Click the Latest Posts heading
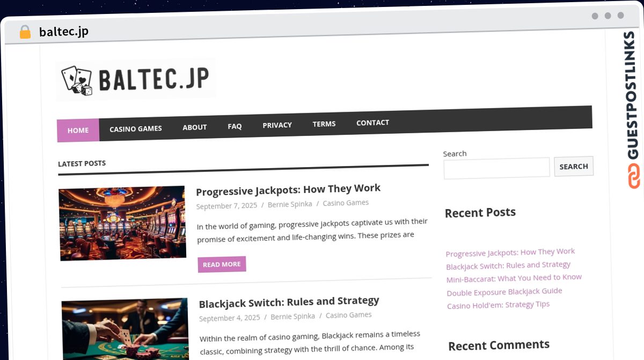 click(x=82, y=163)
